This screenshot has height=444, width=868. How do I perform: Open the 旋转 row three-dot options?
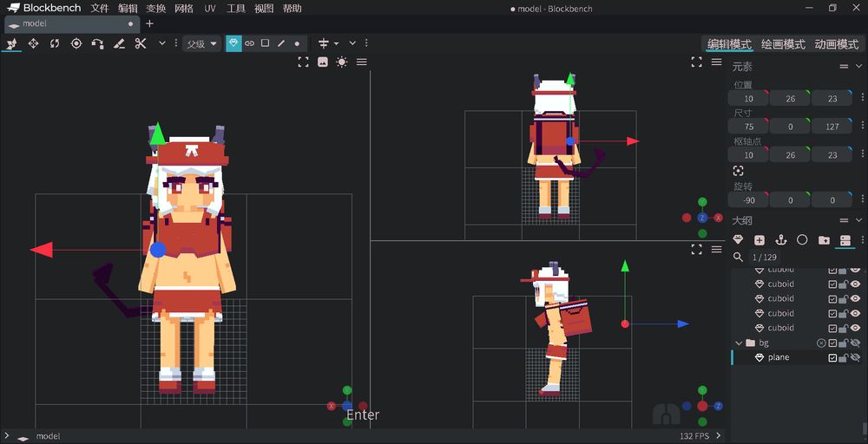[862, 199]
